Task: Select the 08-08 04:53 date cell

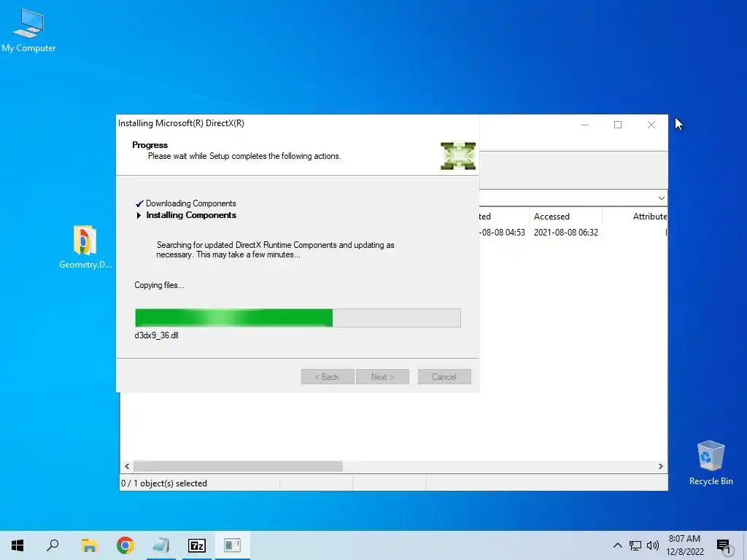Action: coord(503,233)
